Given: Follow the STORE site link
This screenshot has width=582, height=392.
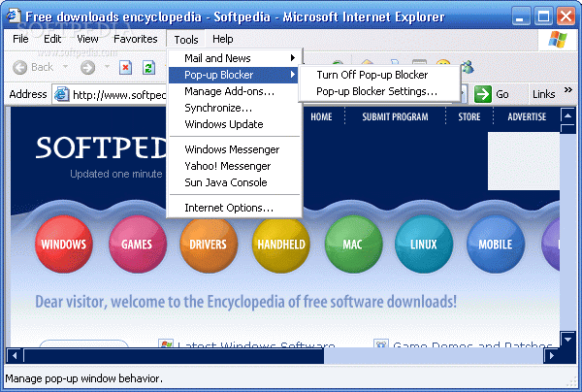Looking at the screenshot, I should [x=469, y=117].
